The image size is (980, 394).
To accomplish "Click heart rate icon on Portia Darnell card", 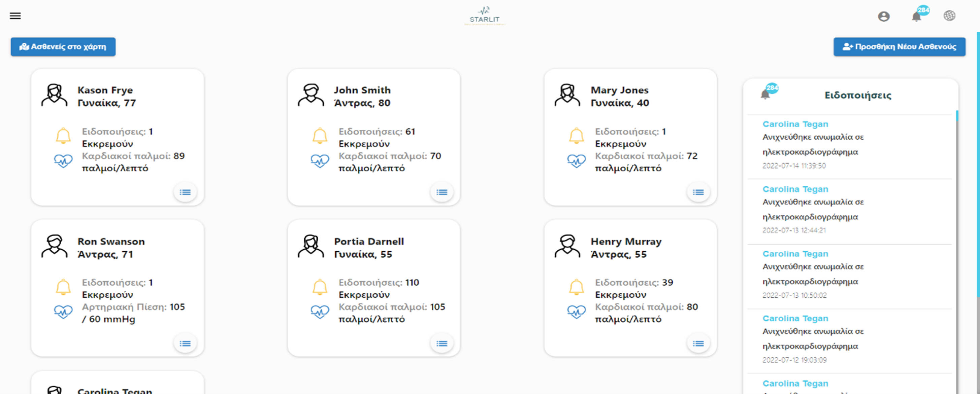I will click(320, 312).
